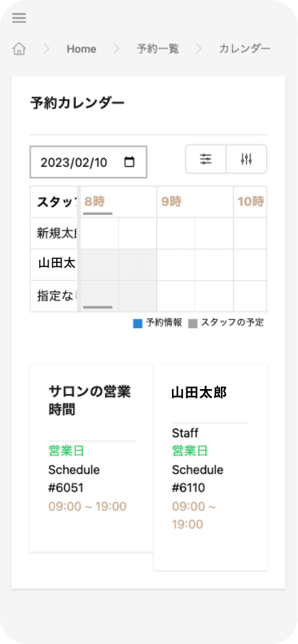298x644 pixels.
Task: Click the blue 予約情報 legend swatch
Action: click(137, 323)
